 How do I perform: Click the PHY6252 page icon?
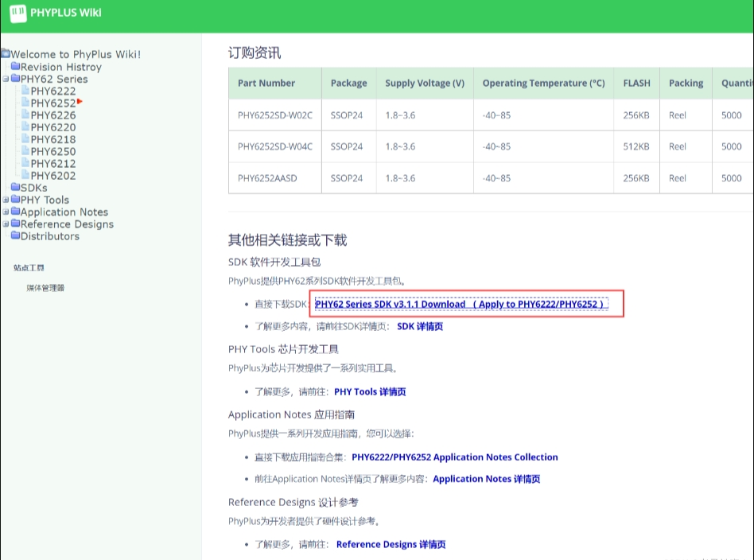click(x=26, y=102)
